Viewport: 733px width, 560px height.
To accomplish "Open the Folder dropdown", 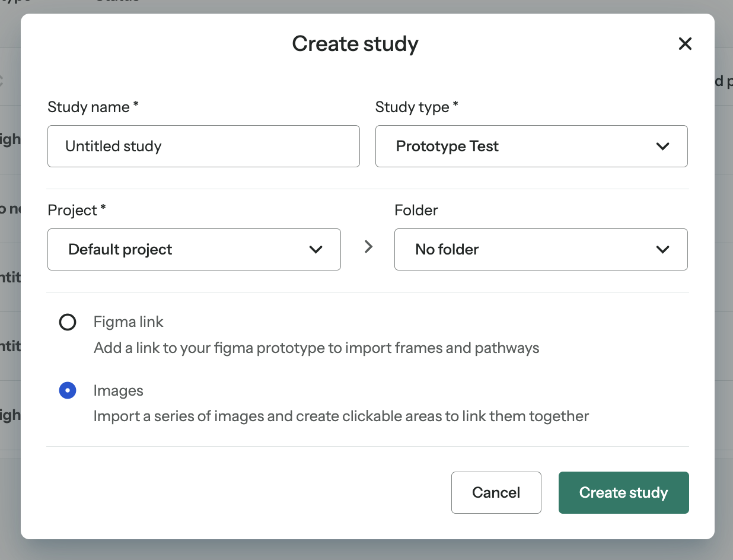I will [x=541, y=249].
